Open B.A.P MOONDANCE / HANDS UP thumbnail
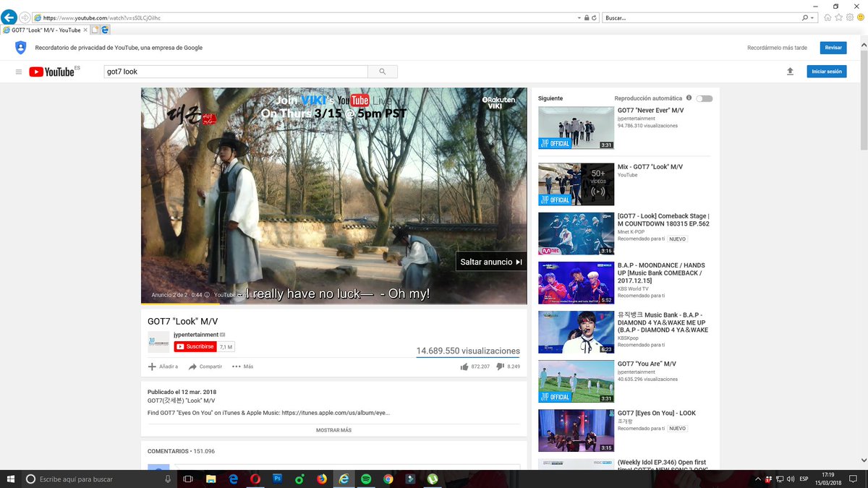This screenshot has height=488, width=868. 576,283
